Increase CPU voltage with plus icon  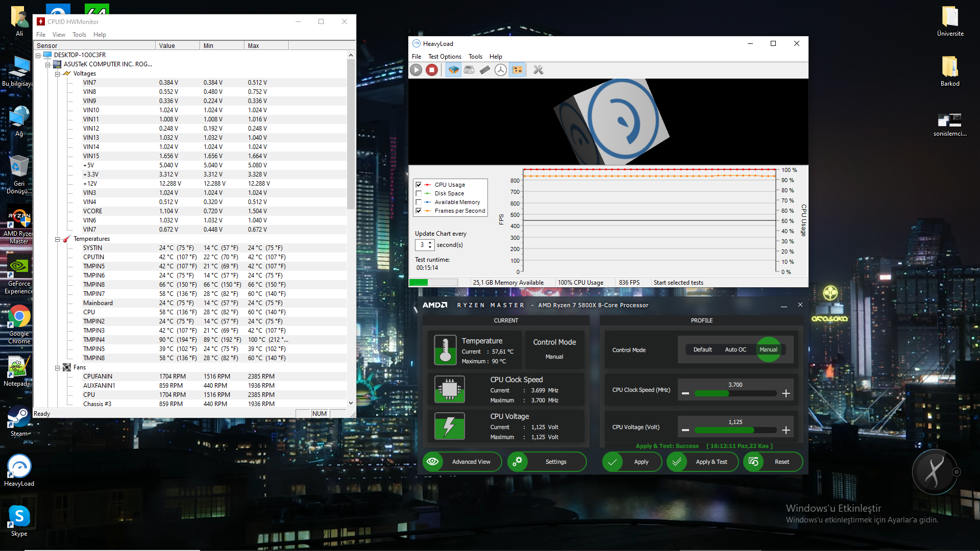click(786, 430)
